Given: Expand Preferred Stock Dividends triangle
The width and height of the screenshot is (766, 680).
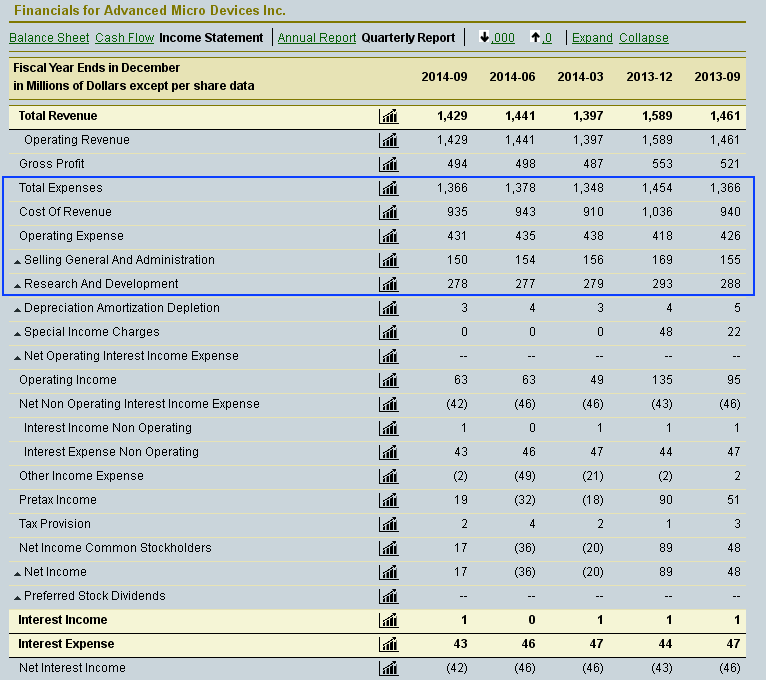Looking at the screenshot, I should (17, 597).
